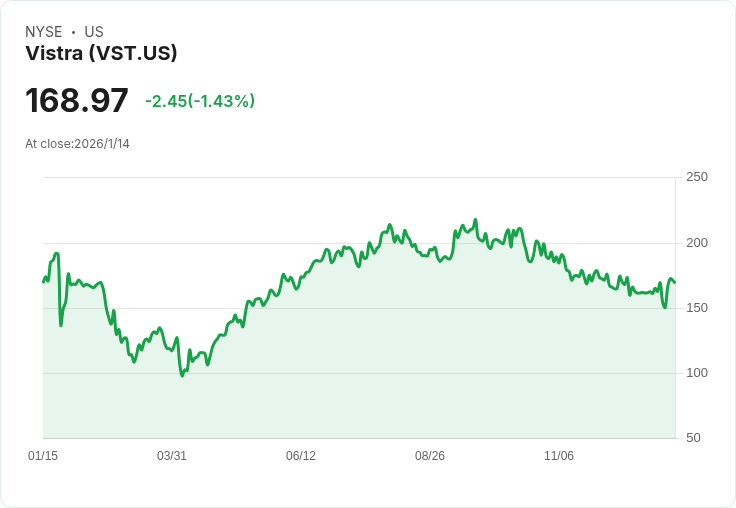The height and width of the screenshot is (508, 736).
Task: Click the Vistra (VST.US) stock title
Action: point(101,54)
